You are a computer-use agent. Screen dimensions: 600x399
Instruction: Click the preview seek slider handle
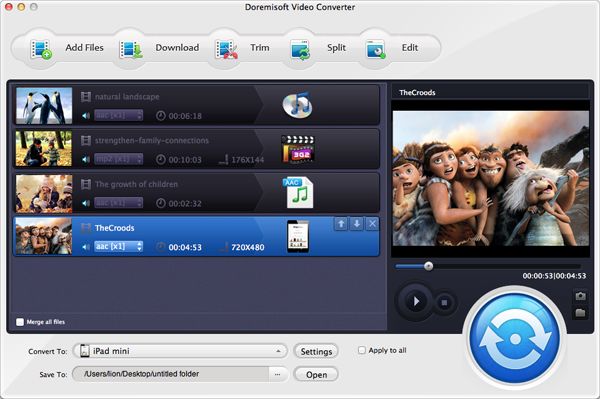coord(429,266)
